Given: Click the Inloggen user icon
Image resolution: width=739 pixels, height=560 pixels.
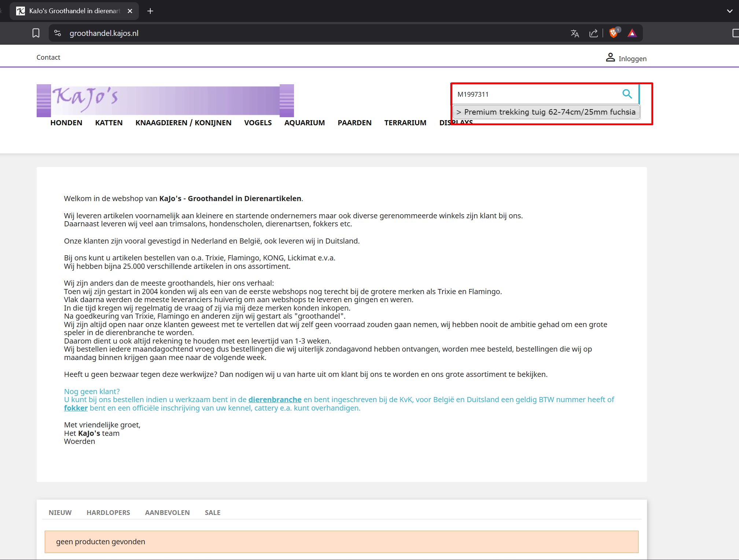Looking at the screenshot, I should pos(610,58).
